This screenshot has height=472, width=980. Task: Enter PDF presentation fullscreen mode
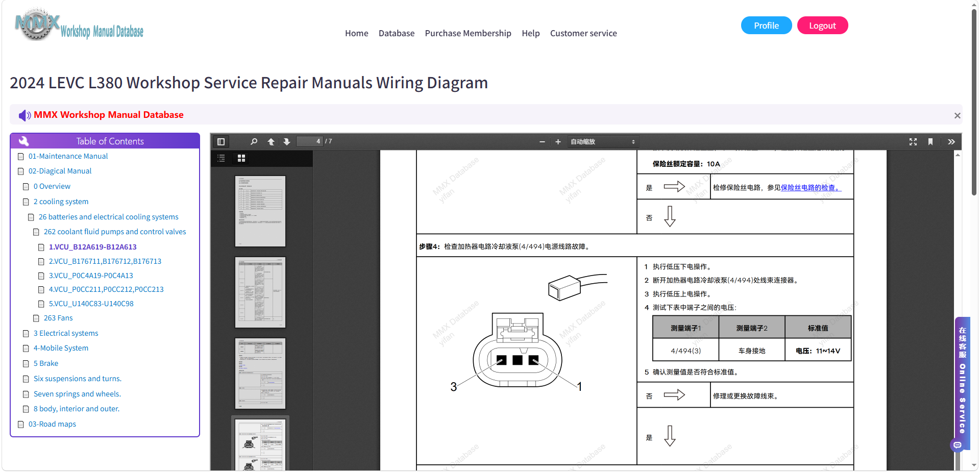point(913,142)
